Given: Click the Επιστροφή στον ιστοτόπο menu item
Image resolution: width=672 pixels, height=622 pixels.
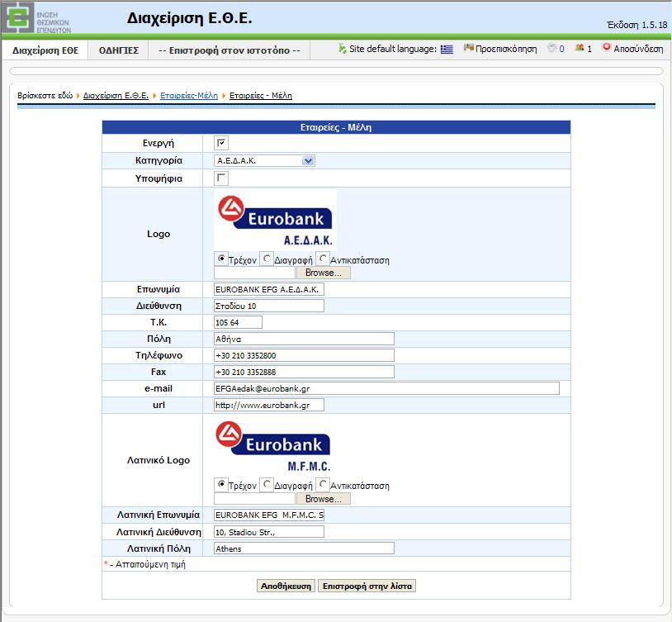Looking at the screenshot, I should point(230,50).
